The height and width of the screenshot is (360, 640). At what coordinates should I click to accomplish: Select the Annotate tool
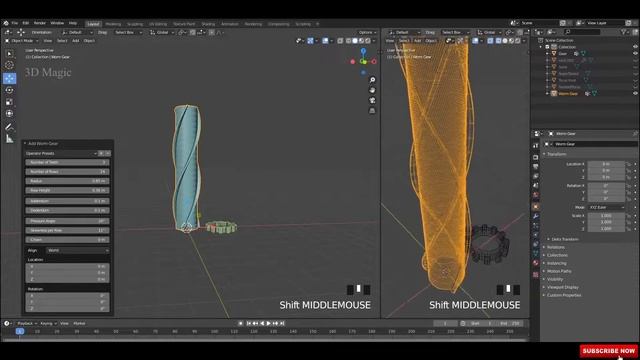click(9, 127)
